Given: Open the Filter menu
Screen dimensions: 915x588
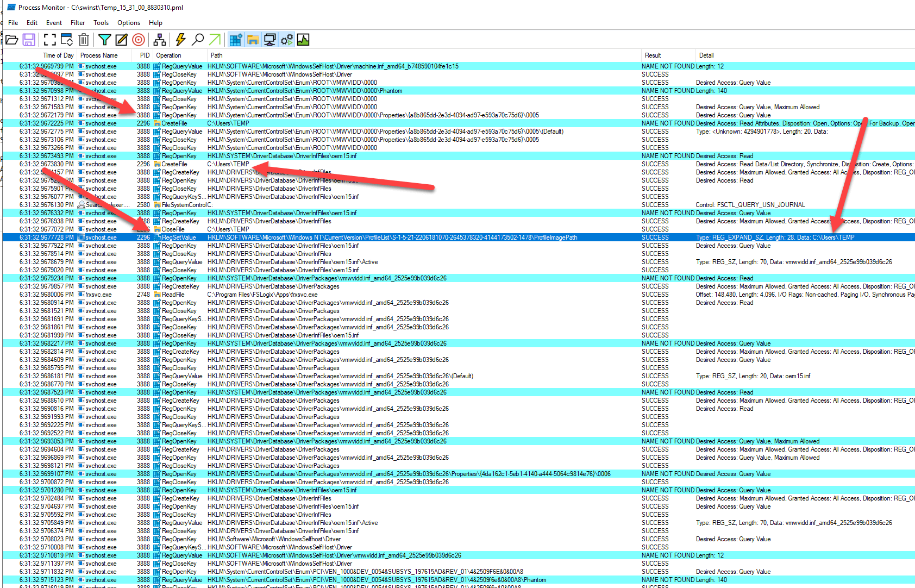Looking at the screenshot, I should click(78, 23).
